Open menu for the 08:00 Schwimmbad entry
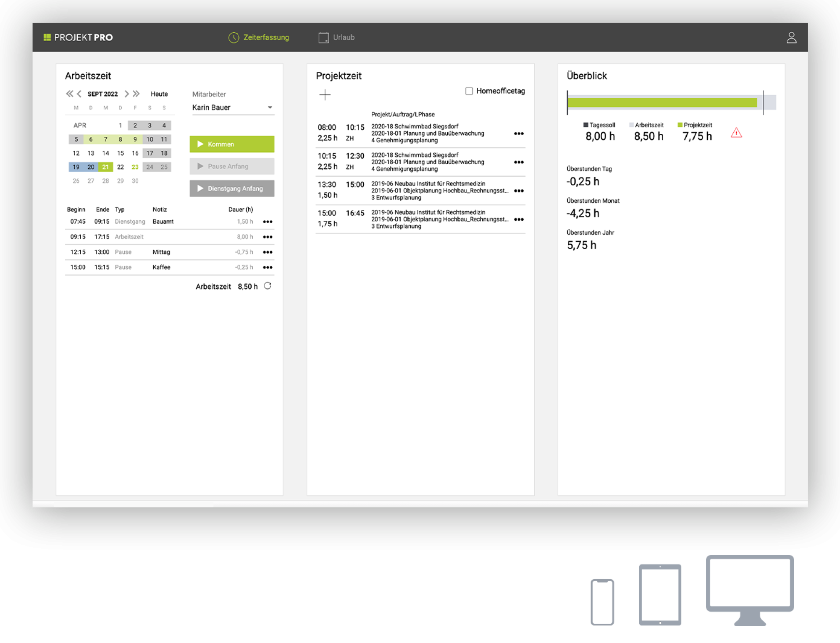Image resolution: width=840 pixels, height=643 pixels. click(519, 133)
